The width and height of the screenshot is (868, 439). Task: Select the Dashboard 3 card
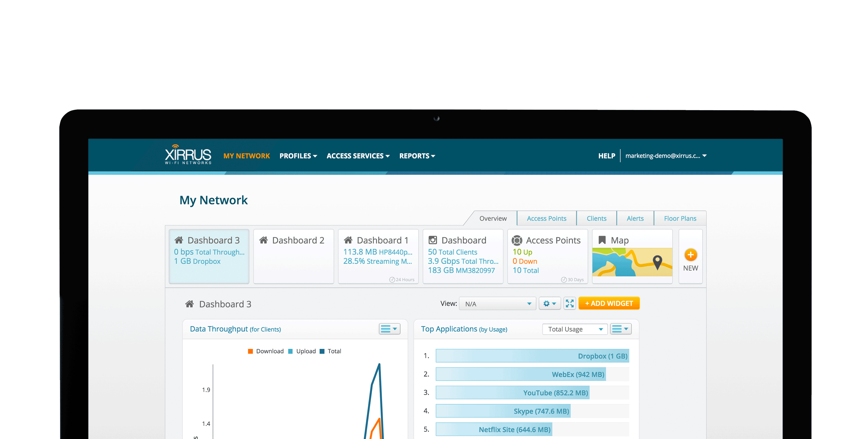[209, 256]
